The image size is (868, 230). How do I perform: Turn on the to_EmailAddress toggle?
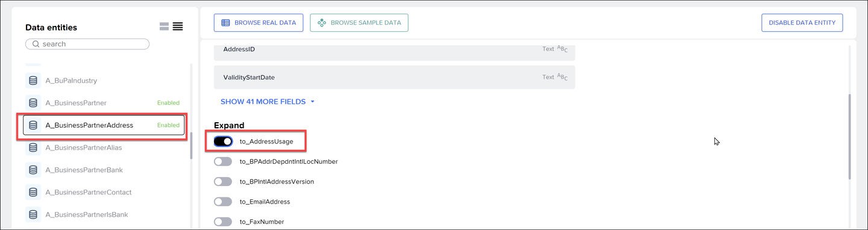click(223, 202)
